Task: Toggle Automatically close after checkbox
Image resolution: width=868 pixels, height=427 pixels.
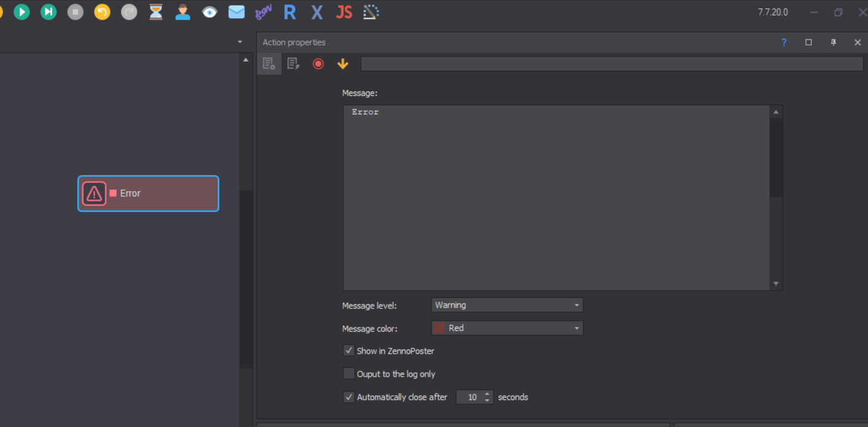Action: pos(349,397)
